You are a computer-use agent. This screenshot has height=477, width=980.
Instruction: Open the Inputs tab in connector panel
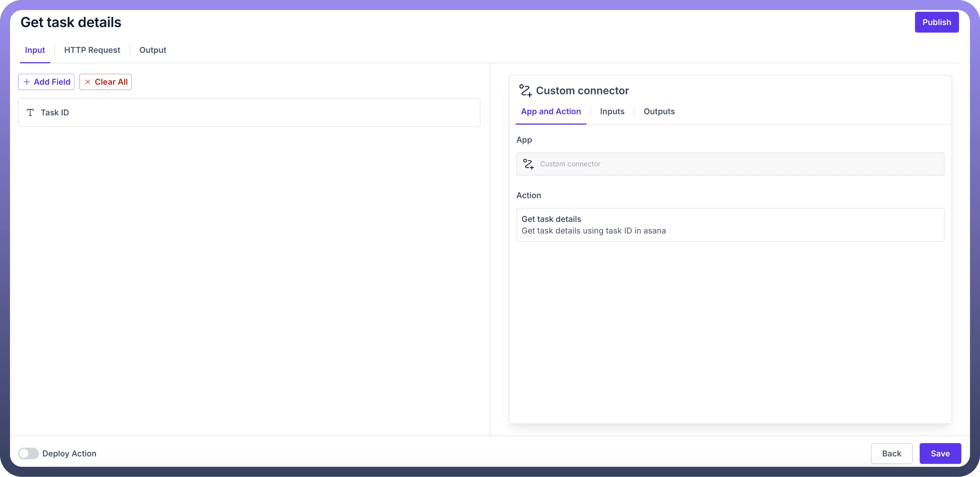coord(612,112)
